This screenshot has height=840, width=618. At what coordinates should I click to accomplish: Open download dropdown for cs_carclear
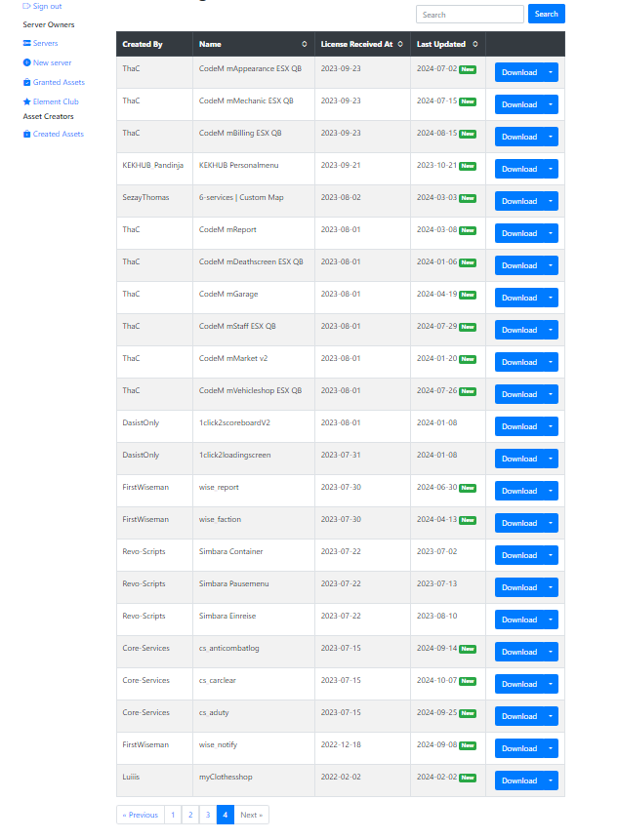click(551, 684)
